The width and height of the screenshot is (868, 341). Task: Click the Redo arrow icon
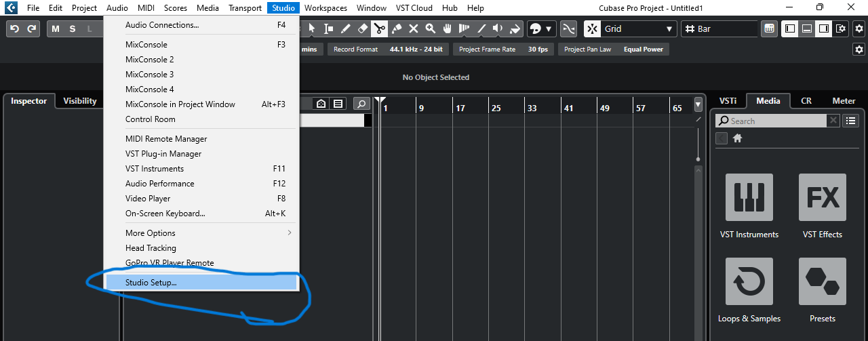(x=31, y=28)
